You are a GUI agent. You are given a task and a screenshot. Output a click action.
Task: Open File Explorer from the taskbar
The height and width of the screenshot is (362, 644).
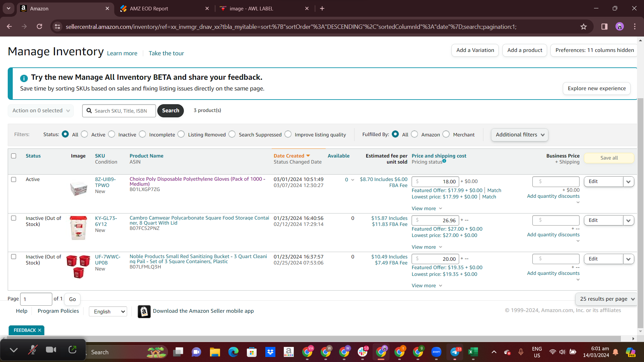(x=215, y=352)
